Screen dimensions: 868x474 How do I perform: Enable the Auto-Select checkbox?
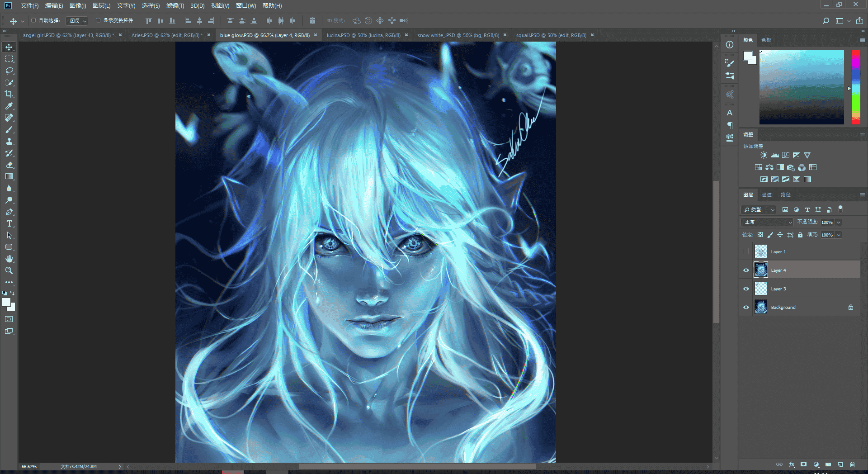(33, 20)
